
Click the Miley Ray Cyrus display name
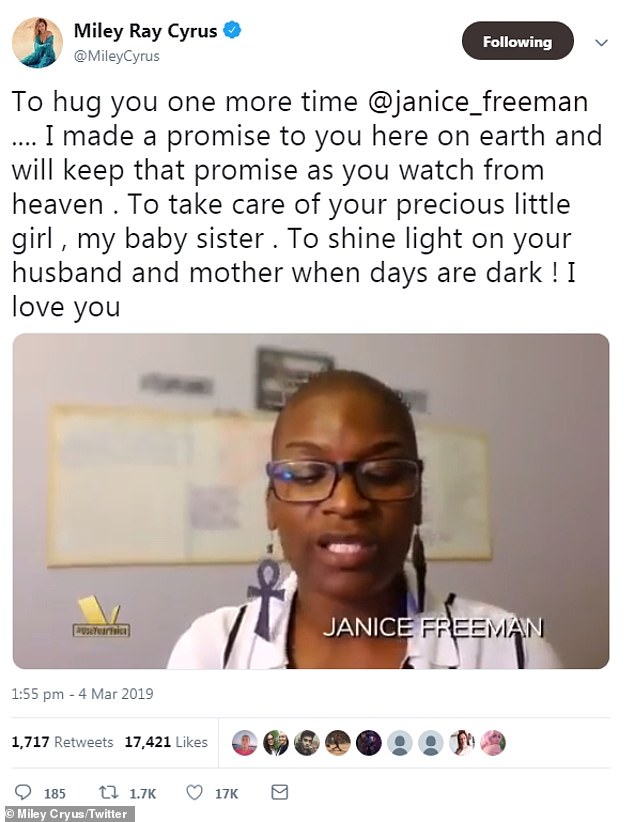145,31
